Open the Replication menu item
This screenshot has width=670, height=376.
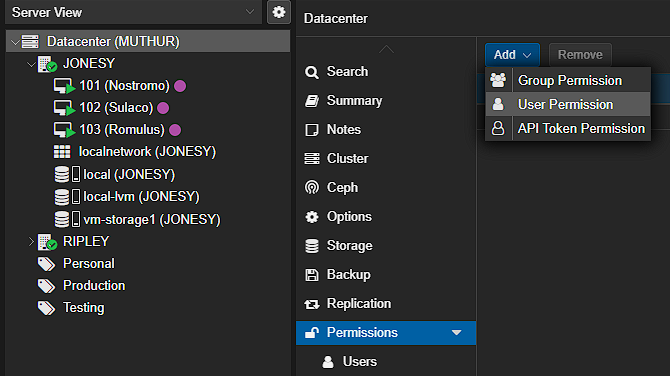386,304
